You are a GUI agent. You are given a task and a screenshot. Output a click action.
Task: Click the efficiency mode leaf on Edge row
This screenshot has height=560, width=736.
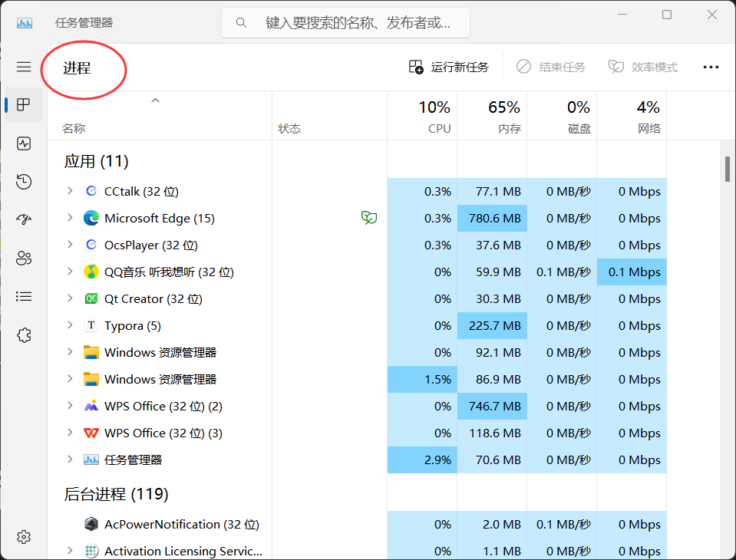[369, 218]
